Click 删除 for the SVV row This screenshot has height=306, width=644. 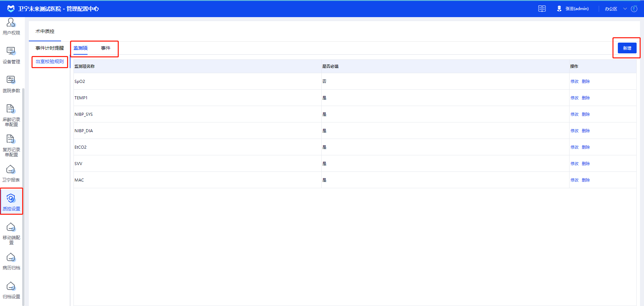tap(586, 163)
